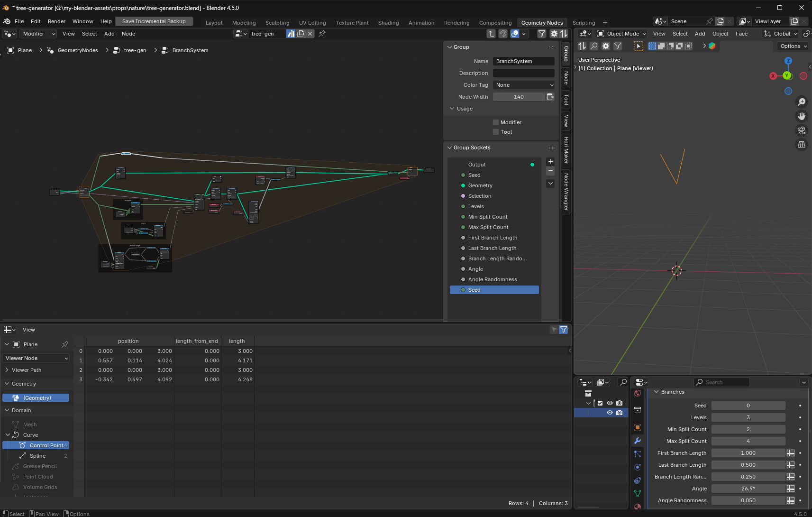This screenshot has height=517, width=812.
Task: Toggle camera view gizmo in 3D viewport
Action: tap(802, 130)
